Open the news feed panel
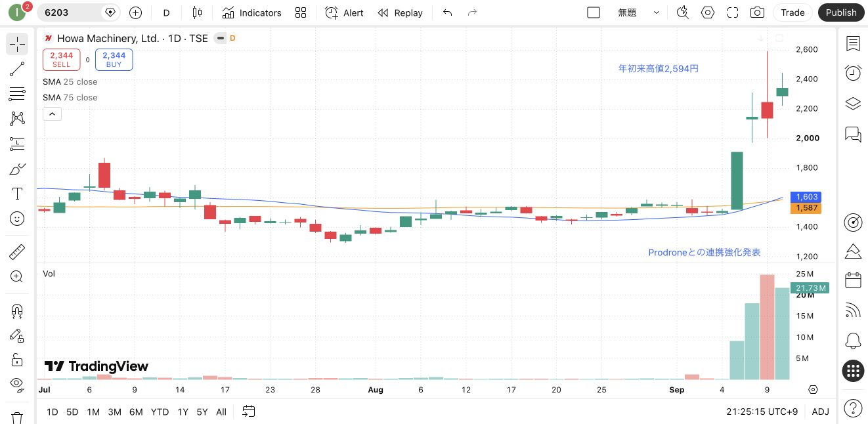868x424 pixels. point(853,310)
